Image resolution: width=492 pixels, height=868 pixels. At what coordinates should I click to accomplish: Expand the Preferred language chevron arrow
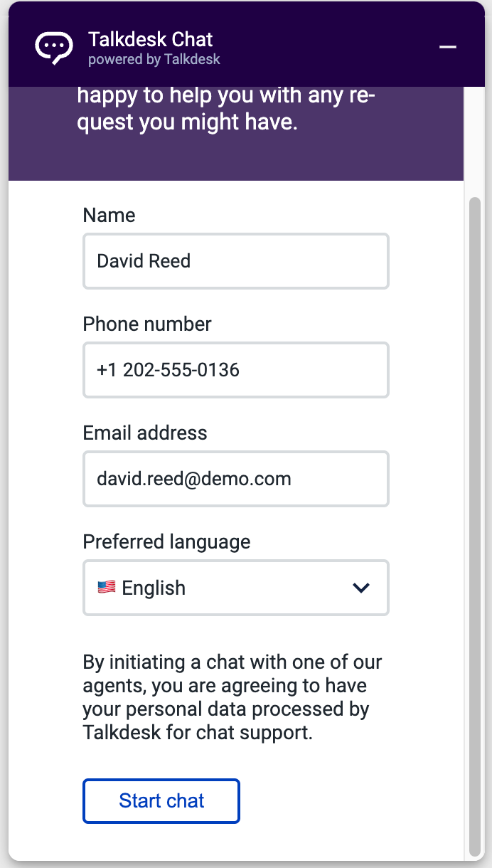pos(362,588)
